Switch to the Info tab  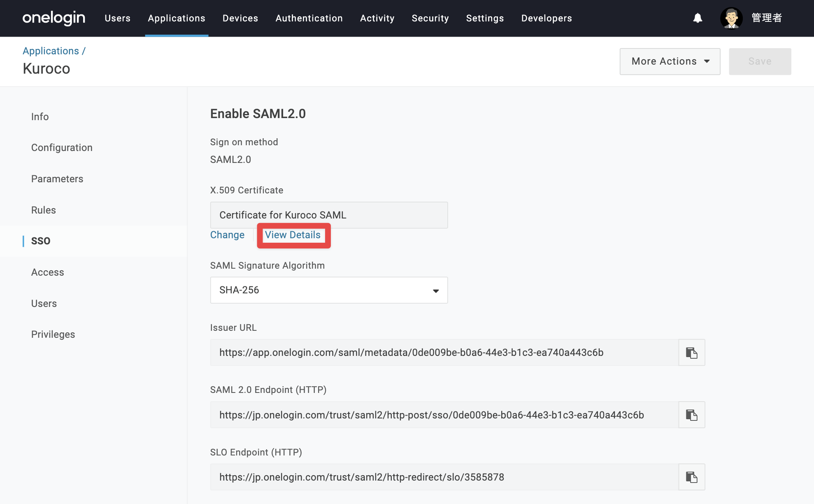click(x=40, y=117)
